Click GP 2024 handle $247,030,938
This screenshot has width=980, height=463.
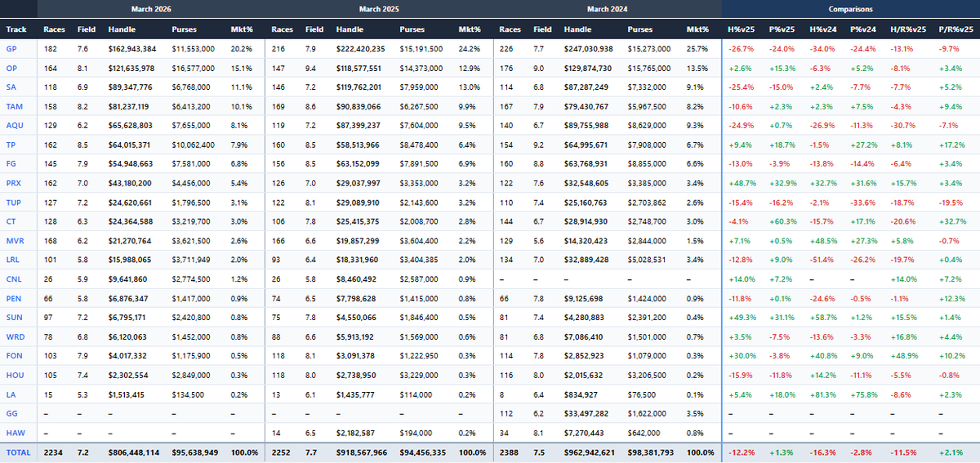pos(588,49)
